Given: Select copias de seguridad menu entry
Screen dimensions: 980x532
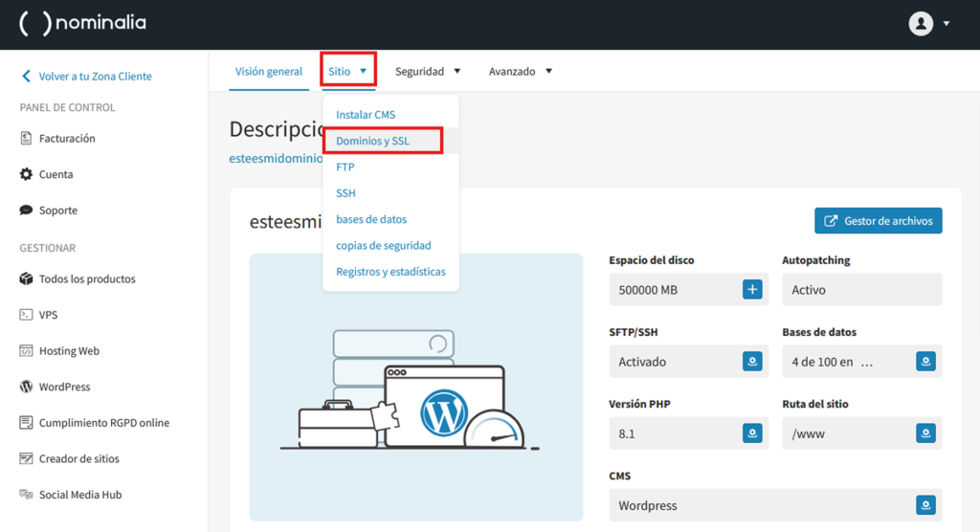Looking at the screenshot, I should pyautogui.click(x=384, y=246).
